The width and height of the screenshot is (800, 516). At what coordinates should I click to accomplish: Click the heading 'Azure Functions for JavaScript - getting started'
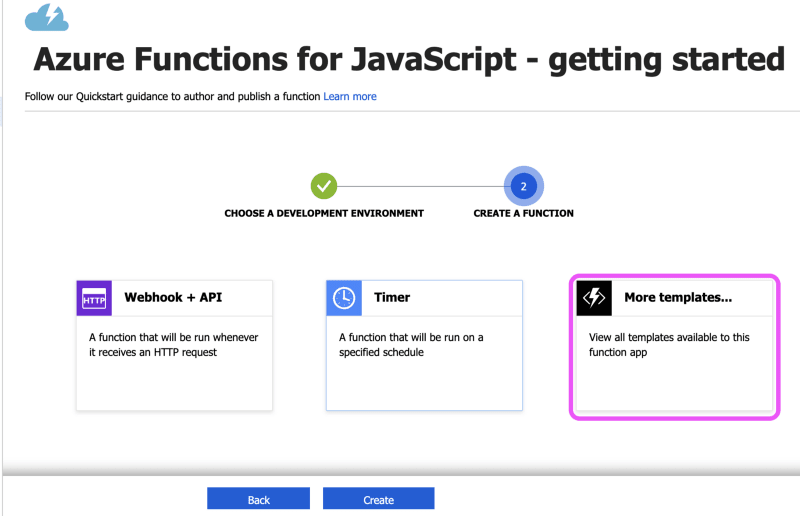point(409,60)
